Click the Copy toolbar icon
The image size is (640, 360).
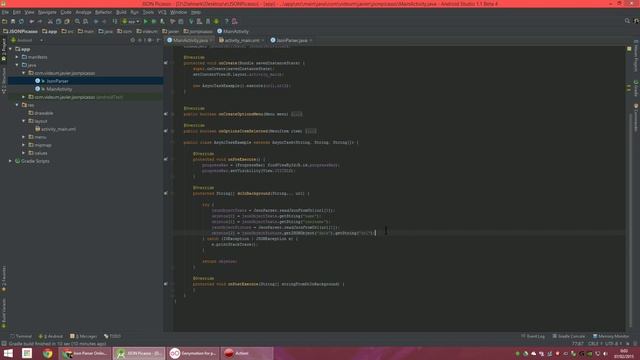tap(58, 21)
